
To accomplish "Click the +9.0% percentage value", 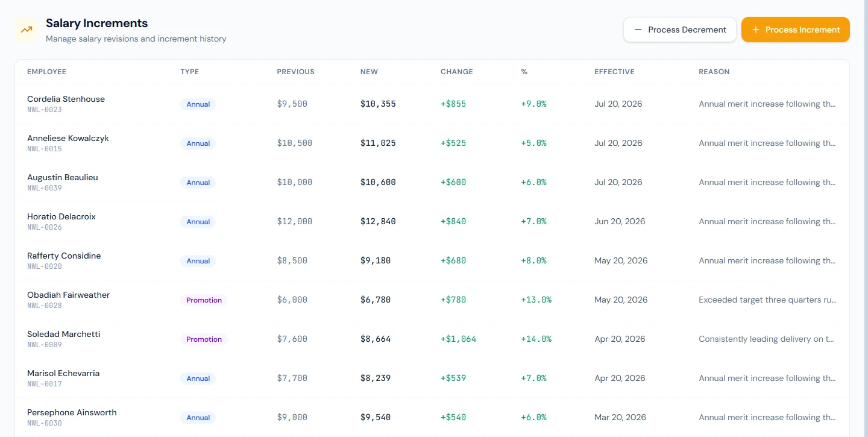I will 533,104.
